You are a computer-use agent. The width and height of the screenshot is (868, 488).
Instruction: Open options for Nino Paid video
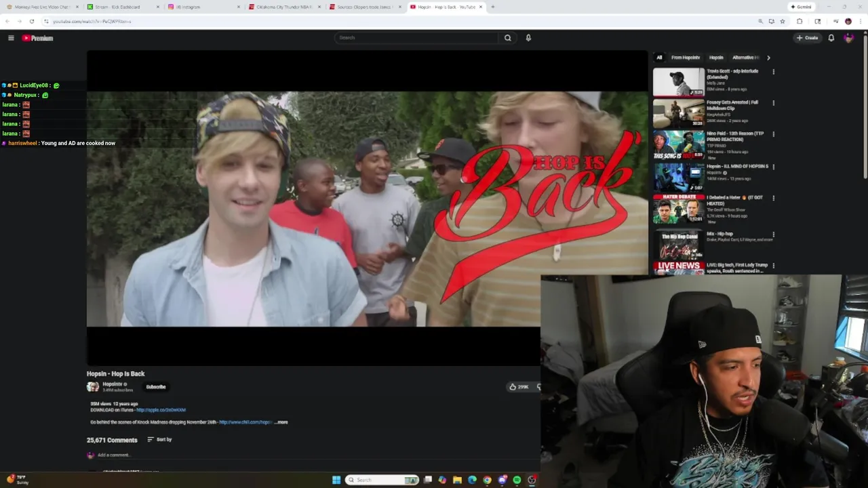[x=773, y=134]
